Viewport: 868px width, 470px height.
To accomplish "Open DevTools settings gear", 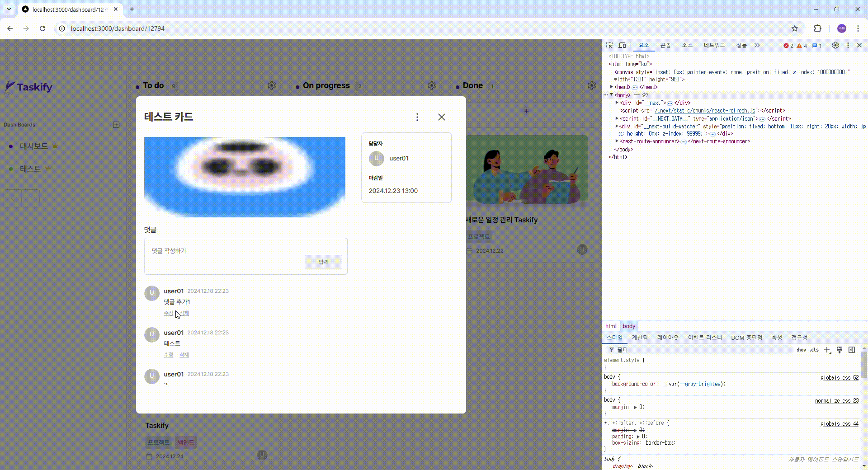I will (835, 45).
